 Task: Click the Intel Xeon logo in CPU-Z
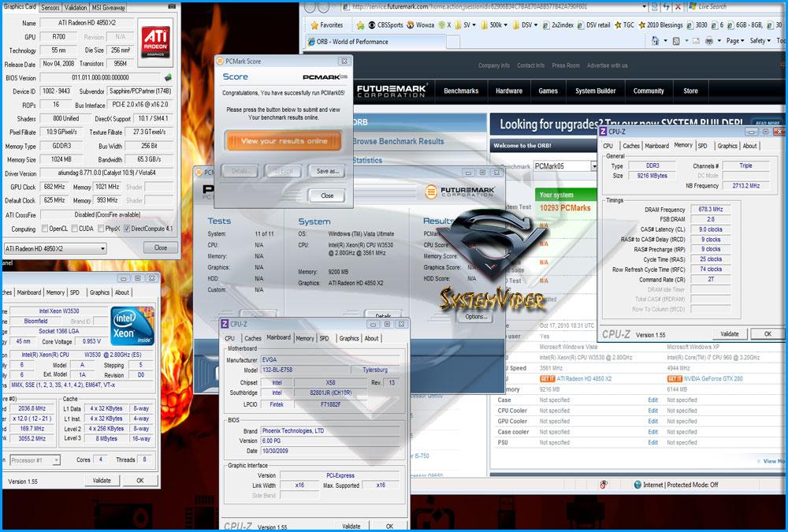click(x=132, y=326)
